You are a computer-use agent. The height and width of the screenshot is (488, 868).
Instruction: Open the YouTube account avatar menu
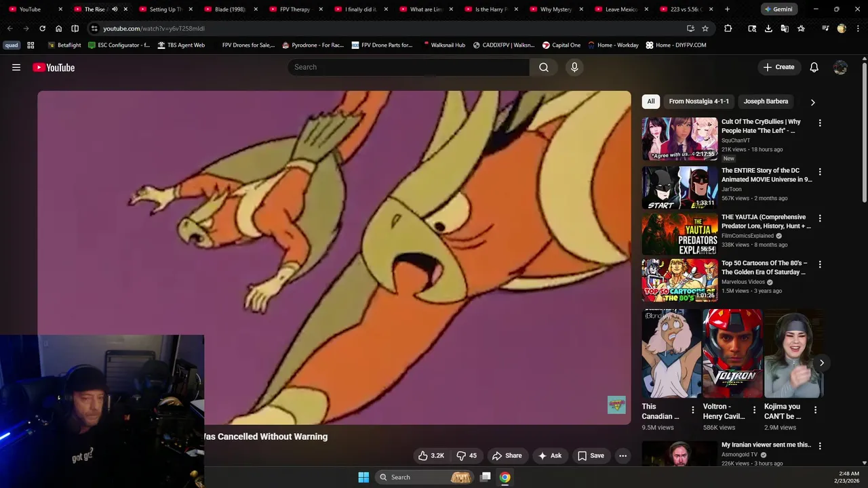coord(840,67)
